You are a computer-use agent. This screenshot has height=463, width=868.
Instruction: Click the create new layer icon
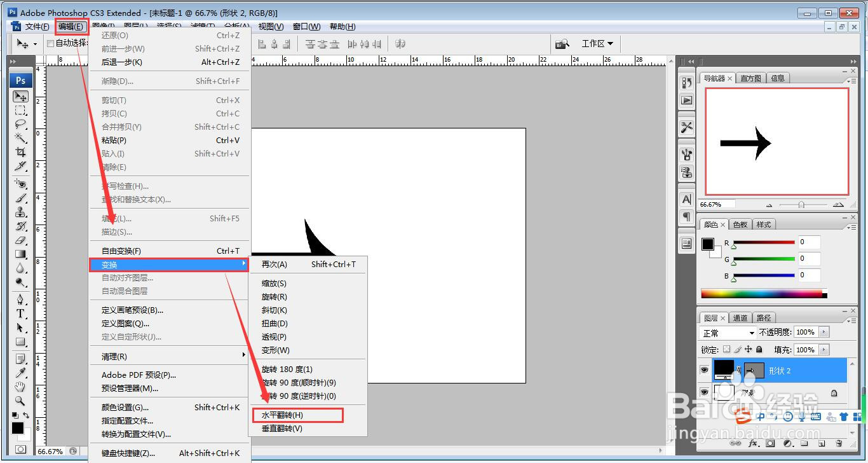[822, 443]
